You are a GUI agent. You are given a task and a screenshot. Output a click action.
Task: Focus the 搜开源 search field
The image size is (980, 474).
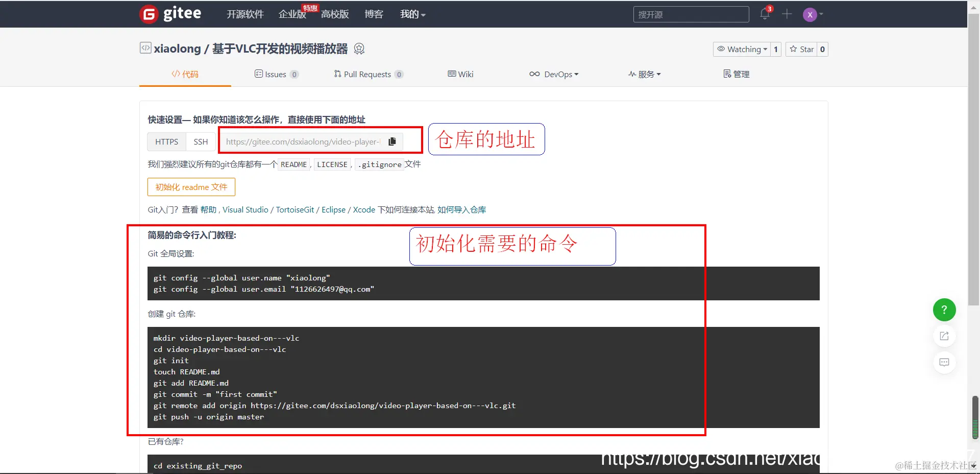[691, 14]
